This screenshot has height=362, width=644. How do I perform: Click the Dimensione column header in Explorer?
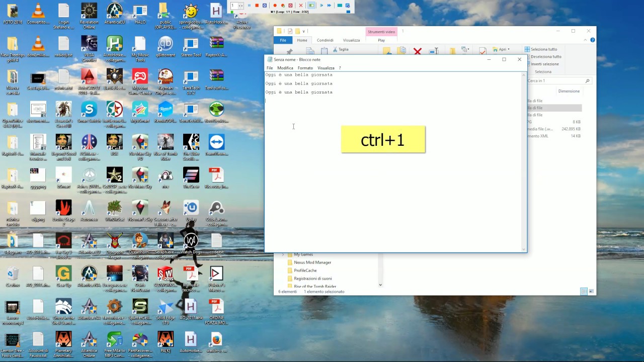pos(569,91)
